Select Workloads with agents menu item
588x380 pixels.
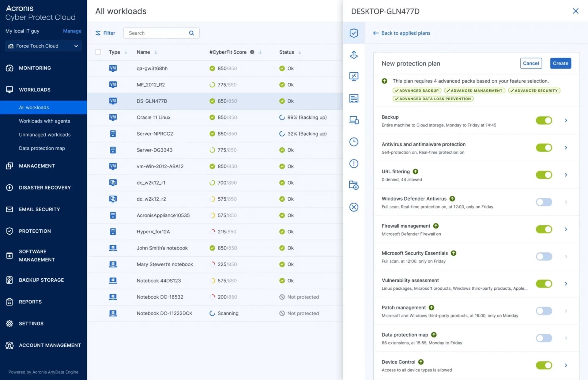click(x=44, y=120)
